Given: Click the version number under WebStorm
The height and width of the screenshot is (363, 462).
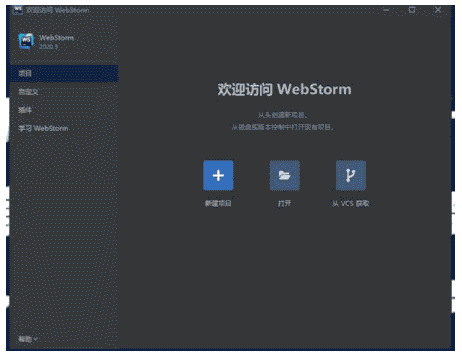Looking at the screenshot, I should [x=48, y=46].
